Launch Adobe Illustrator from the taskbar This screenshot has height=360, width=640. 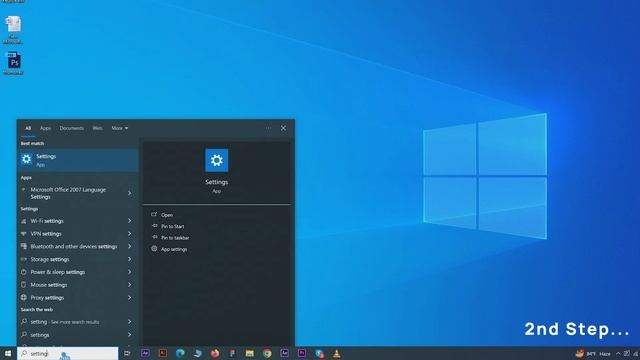pos(162,353)
